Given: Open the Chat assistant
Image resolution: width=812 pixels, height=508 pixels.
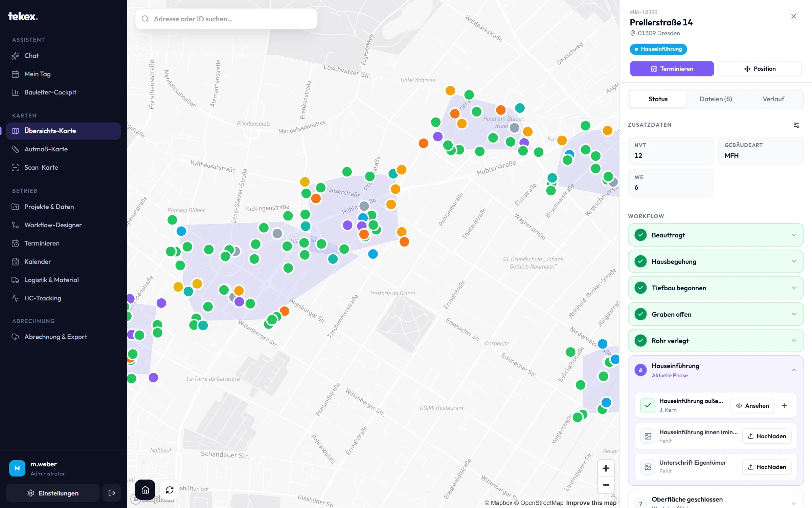Looking at the screenshot, I should click(63, 56).
